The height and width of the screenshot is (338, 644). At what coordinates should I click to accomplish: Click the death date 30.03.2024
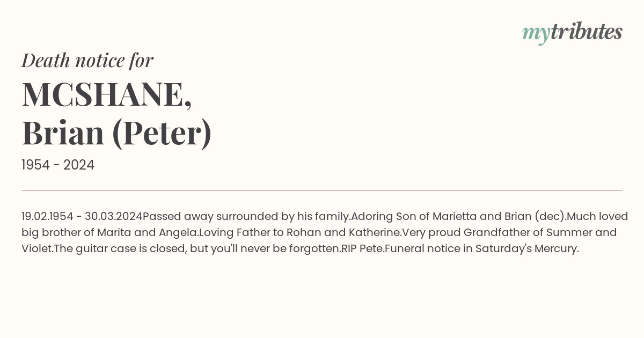pyautogui.click(x=113, y=217)
